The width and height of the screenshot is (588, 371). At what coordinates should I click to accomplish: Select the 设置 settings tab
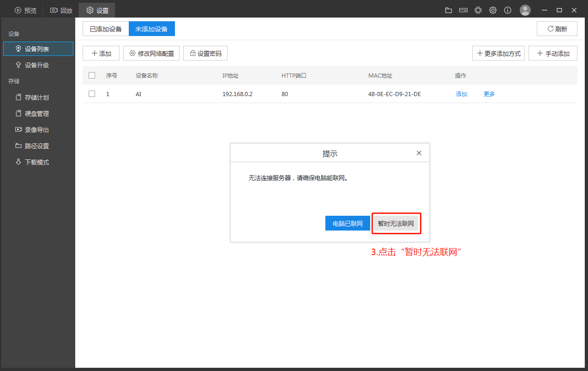pyautogui.click(x=97, y=10)
